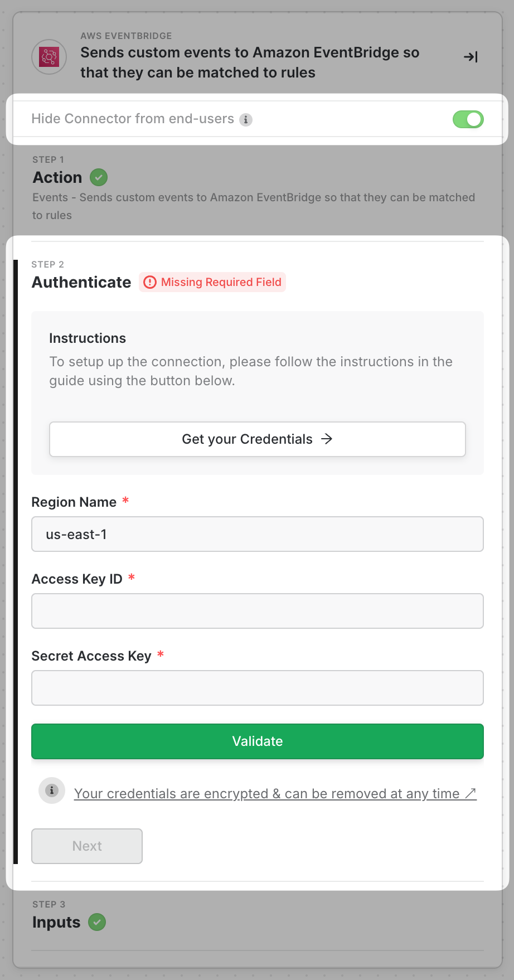Click the warning icon in Missing Required Field
The image size is (514, 980).
pos(150,282)
